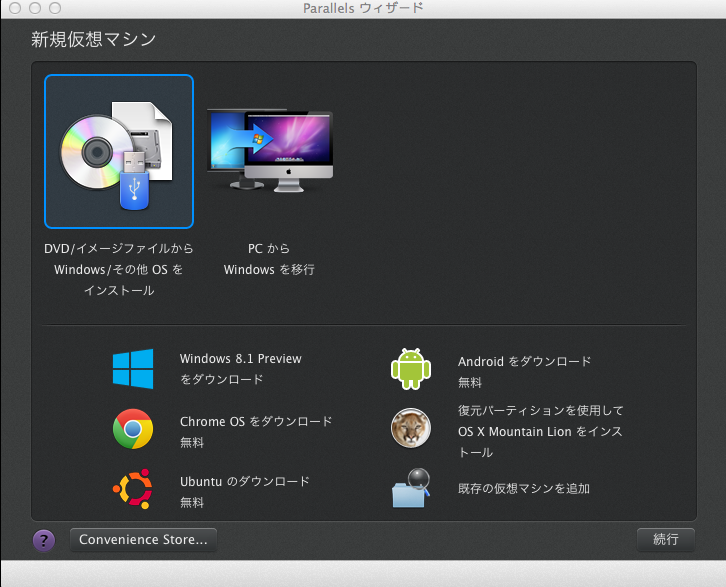Click the 無料 label under Ubuntu

pyautogui.click(x=192, y=503)
